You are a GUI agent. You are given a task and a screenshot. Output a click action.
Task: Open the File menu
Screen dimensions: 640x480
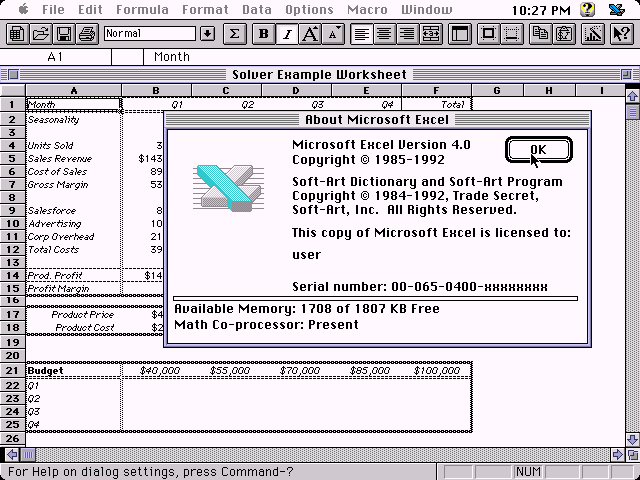(x=53, y=9)
